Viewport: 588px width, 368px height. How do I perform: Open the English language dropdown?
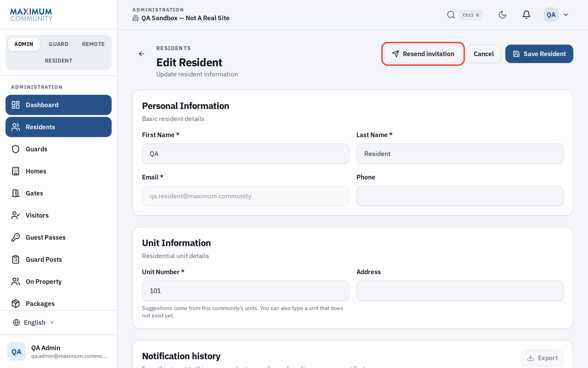(x=34, y=322)
